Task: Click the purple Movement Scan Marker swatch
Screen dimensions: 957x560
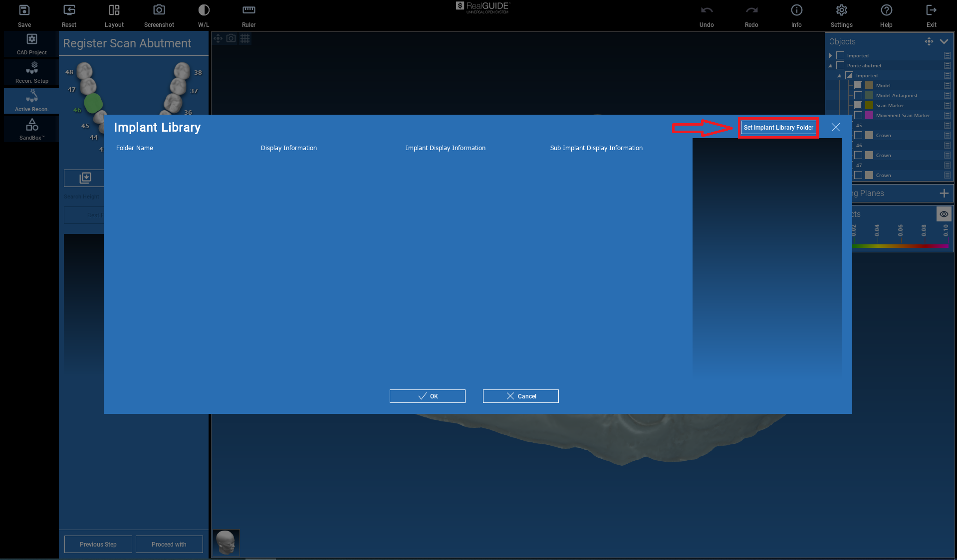Action: [x=869, y=115]
